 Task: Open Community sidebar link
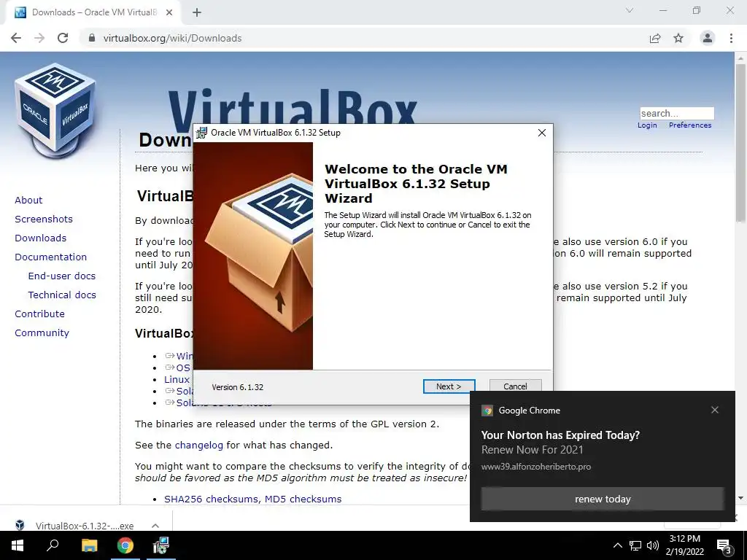pos(42,332)
